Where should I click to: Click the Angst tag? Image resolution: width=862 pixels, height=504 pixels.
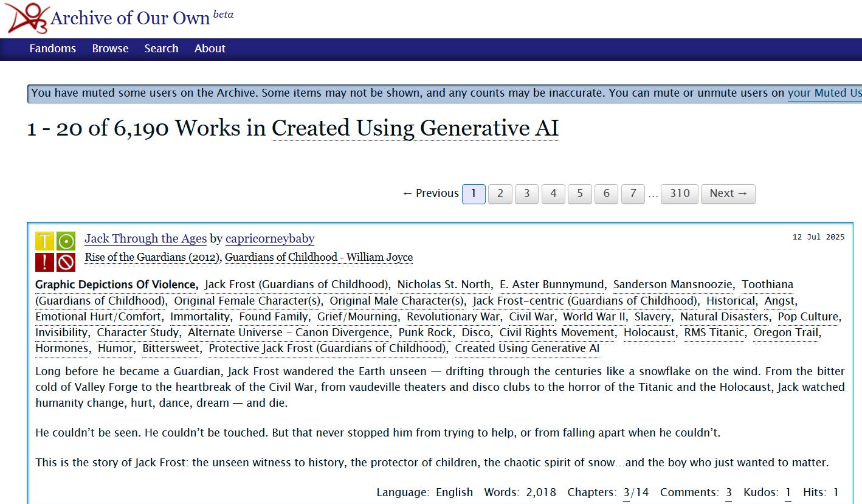point(779,300)
